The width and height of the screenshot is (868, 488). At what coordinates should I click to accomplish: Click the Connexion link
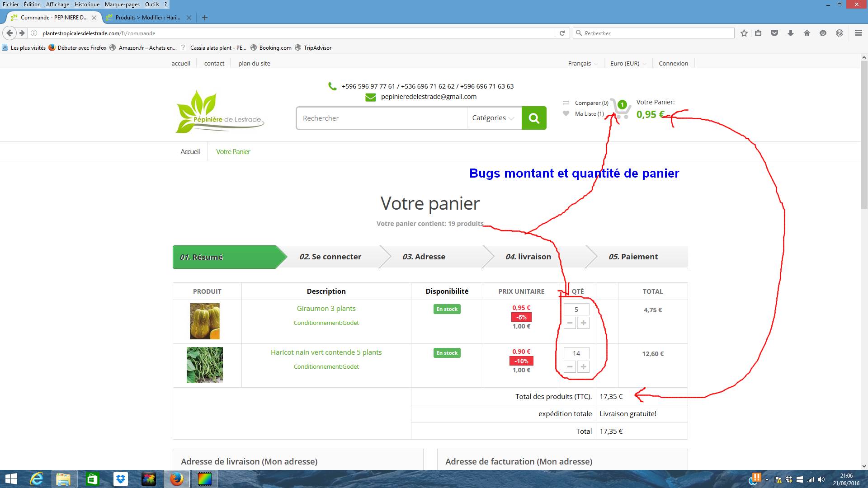pos(673,63)
